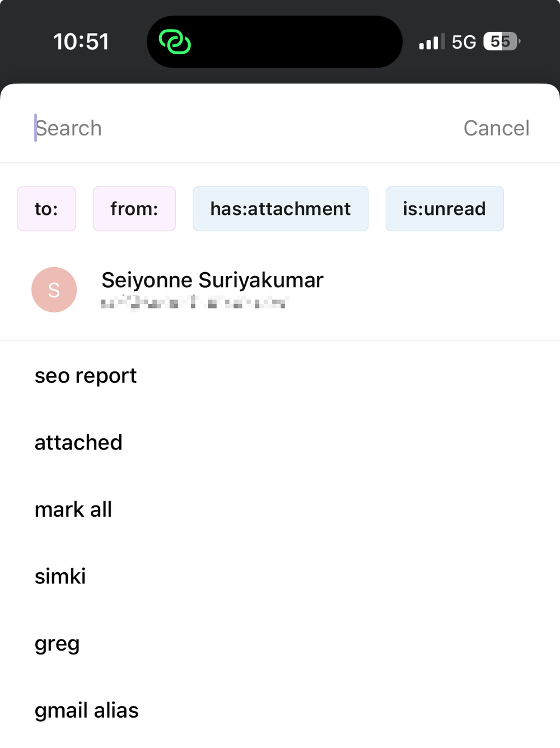560x748 pixels.
Task: Tap the circular "S" avatar icon
Action: [54, 289]
